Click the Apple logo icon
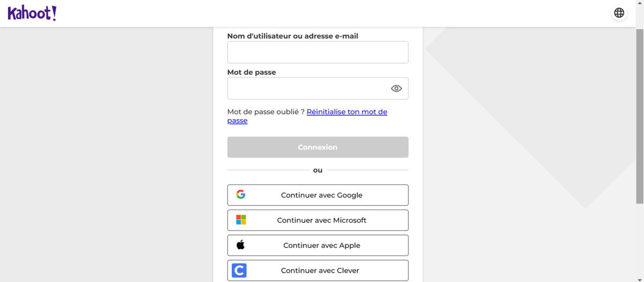Image resolution: width=644 pixels, height=282 pixels. 240,245
